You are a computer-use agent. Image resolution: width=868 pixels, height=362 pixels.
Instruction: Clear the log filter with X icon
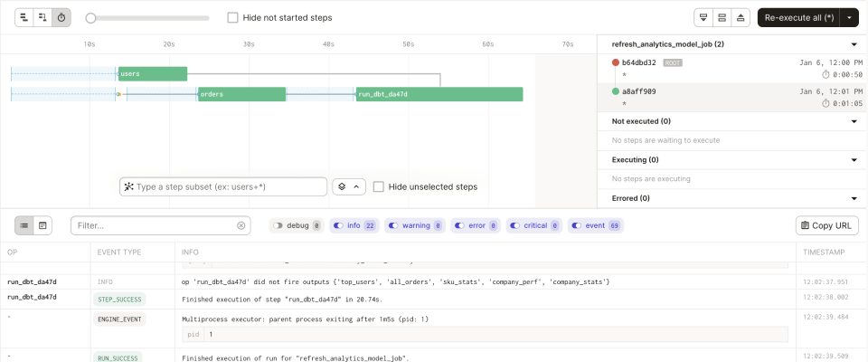click(241, 225)
